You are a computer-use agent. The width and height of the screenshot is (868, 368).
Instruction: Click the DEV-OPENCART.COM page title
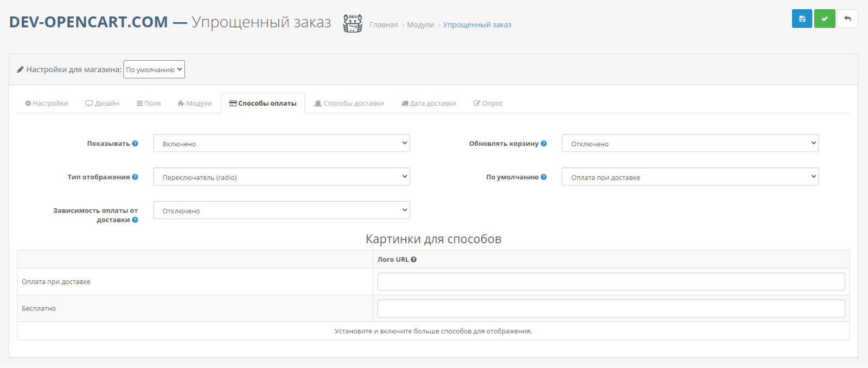[x=88, y=22]
